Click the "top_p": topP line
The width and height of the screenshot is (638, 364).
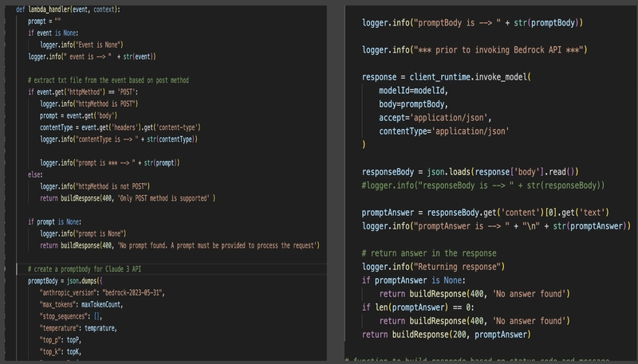pyautogui.click(x=61, y=339)
